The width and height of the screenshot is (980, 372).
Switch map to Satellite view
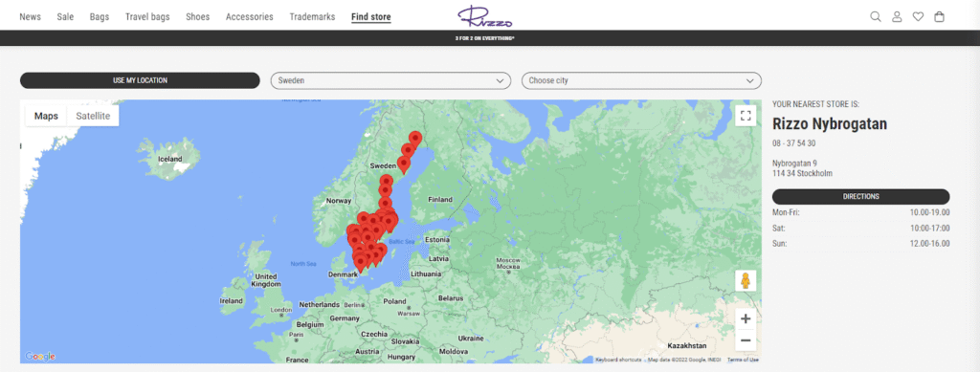(x=93, y=116)
